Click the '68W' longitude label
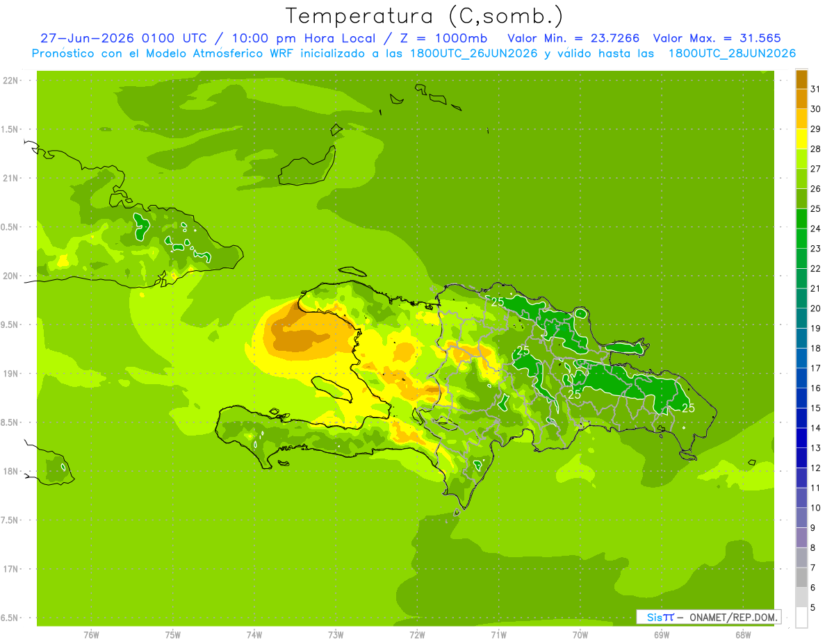Viewport: 834px width, 644px height. [743, 634]
